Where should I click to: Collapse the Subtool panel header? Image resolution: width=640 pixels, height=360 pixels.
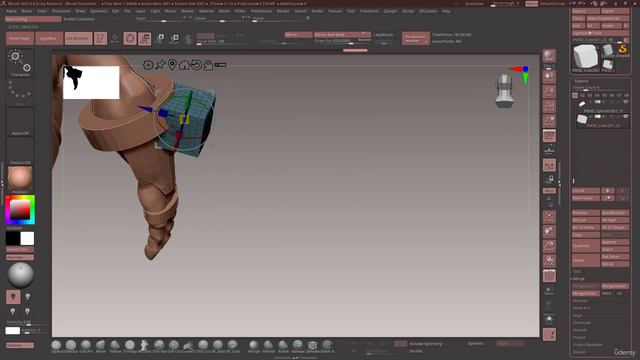581,81
